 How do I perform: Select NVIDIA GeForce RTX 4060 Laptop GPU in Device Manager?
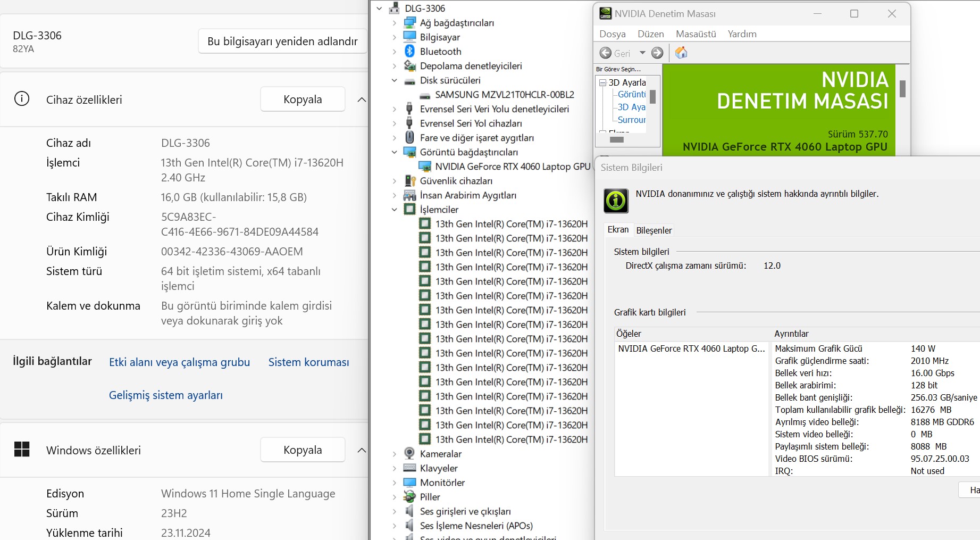pos(513,167)
